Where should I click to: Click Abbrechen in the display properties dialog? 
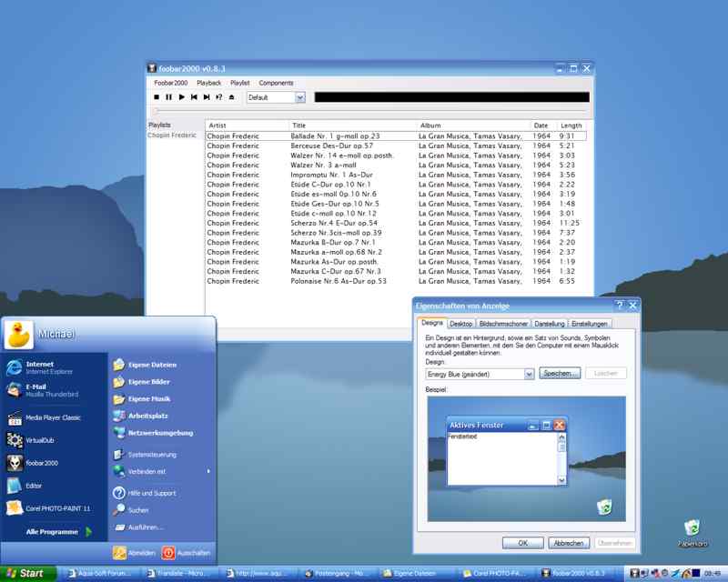pyautogui.click(x=569, y=543)
